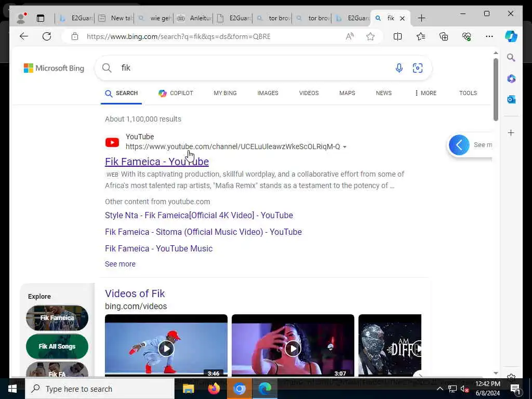532x399 pixels.
Task: Select the SEARCH tab
Action: click(121, 93)
